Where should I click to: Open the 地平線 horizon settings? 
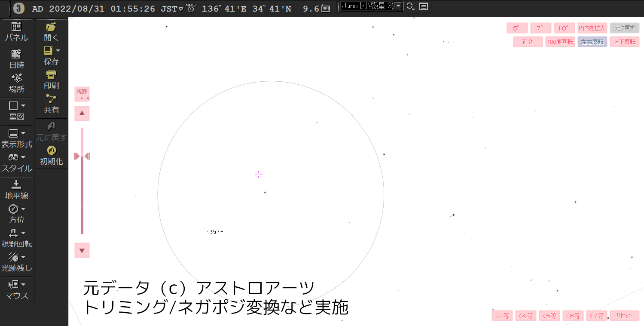pyautogui.click(x=17, y=190)
